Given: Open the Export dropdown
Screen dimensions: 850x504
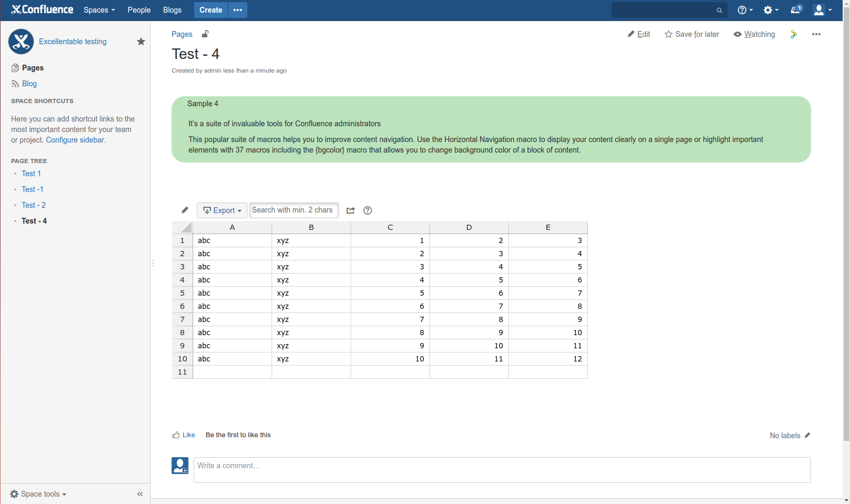Looking at the screenshot, I should coord(222,210).
